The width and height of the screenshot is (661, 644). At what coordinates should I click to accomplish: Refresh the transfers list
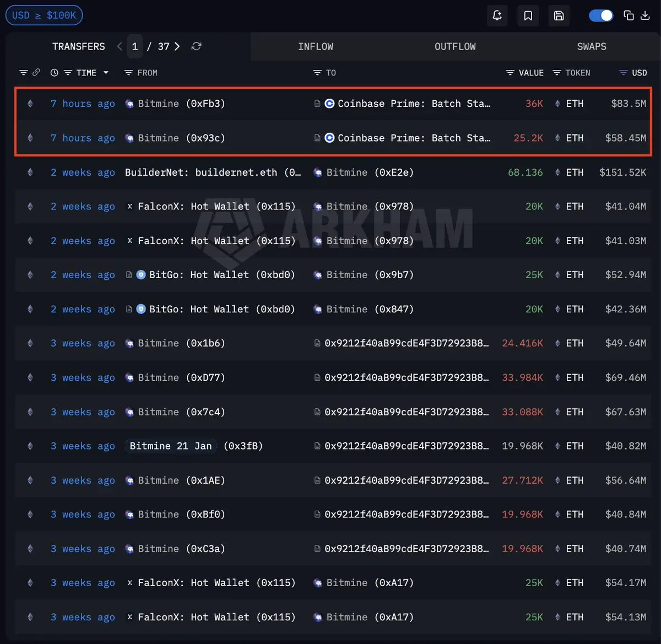coord(196,46)
